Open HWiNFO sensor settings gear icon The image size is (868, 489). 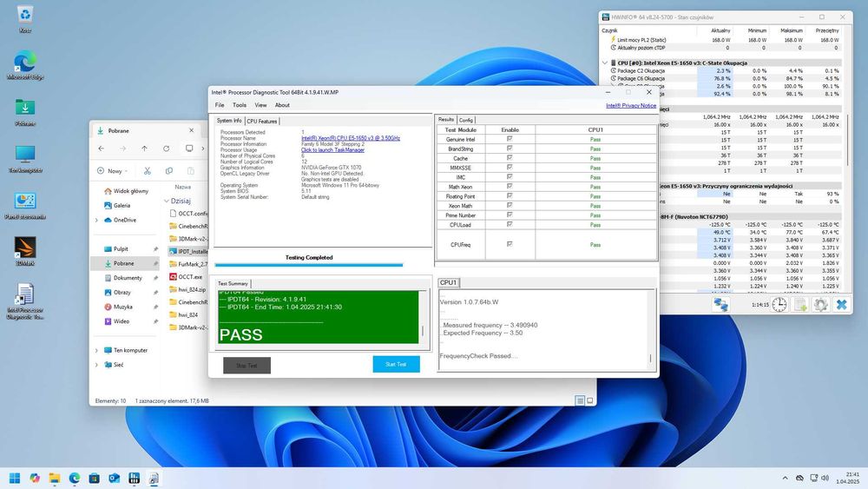point(821,305)
